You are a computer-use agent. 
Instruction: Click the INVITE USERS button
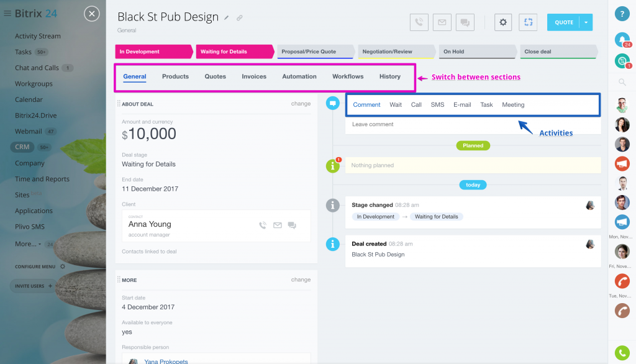34,286
